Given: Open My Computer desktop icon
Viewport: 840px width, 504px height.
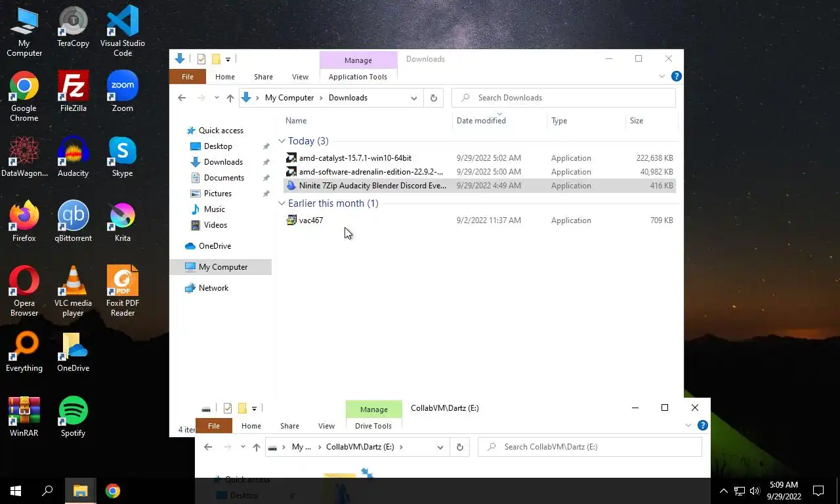Looking at the screenshot, I should pyautogui.click(x=24, y=31).
